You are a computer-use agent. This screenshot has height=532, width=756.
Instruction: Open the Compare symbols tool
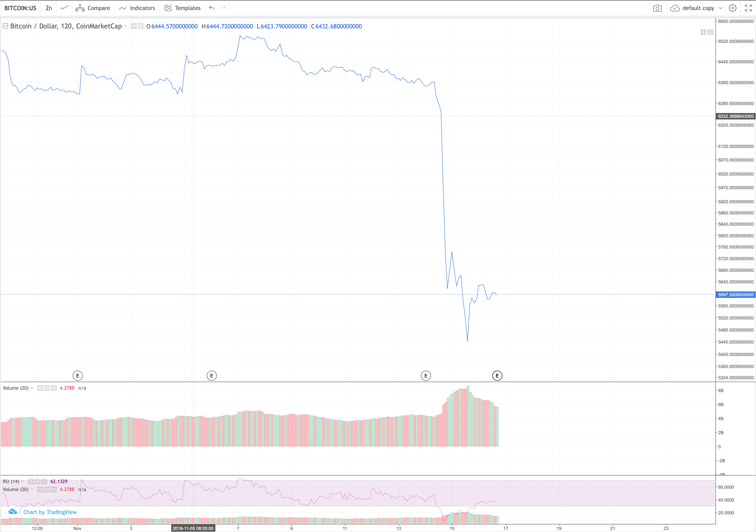[x=92, y=8]
